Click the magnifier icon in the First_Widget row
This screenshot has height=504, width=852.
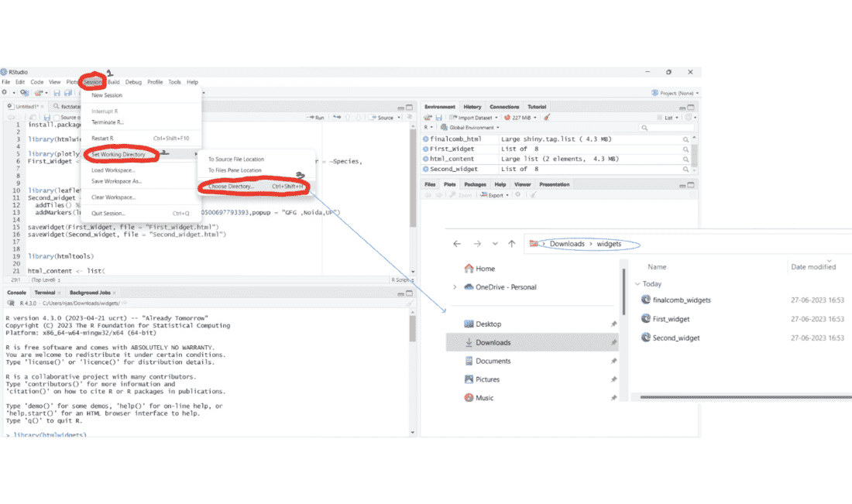click(685, 149)
